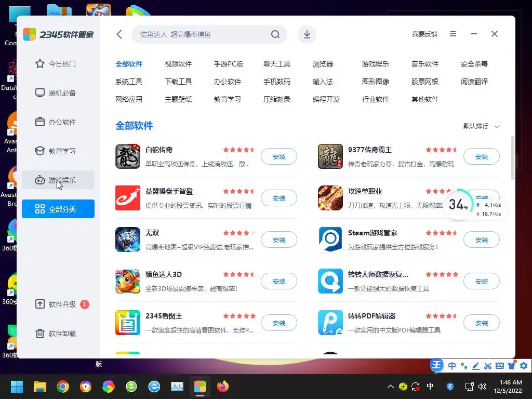Screen dimensions: 532x399
Task: Install 9377传奇霸主
Action: 482,157
